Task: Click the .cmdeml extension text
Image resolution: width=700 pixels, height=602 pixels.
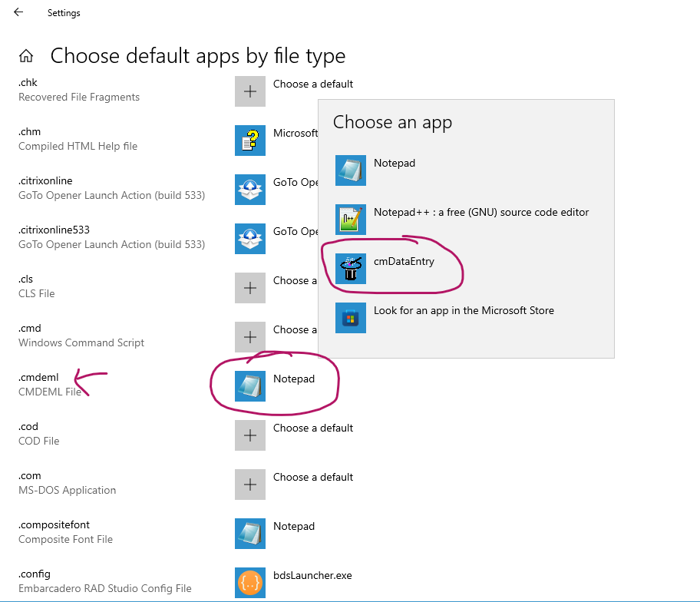Action: (x=38, y=377)
